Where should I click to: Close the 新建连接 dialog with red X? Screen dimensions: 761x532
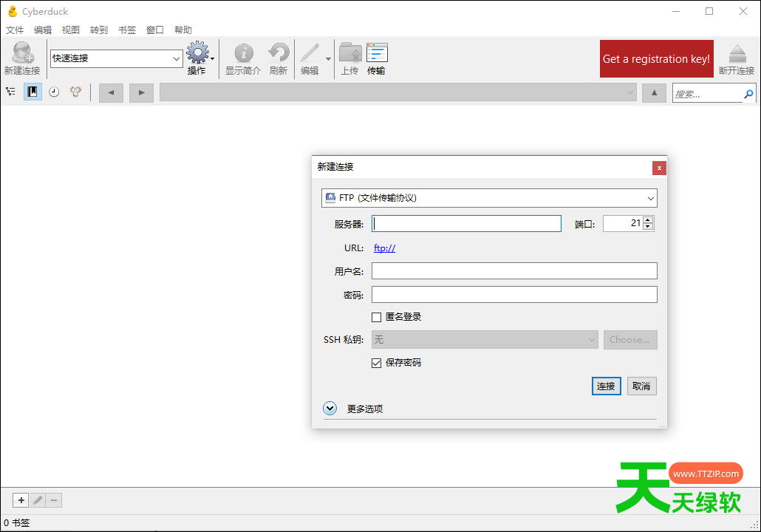(x=659, y=168)
